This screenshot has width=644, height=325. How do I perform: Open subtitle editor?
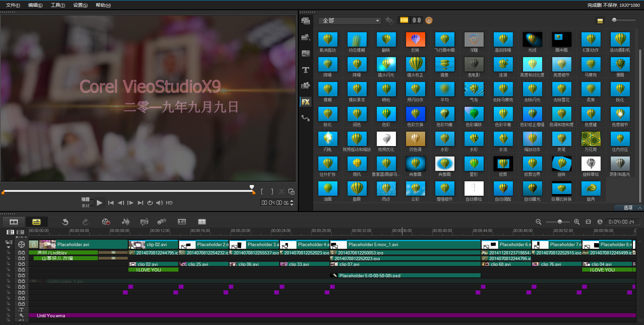182,222
